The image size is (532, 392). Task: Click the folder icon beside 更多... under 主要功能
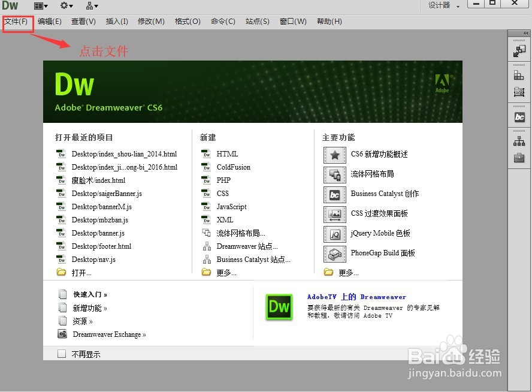(x=328, y=272)
